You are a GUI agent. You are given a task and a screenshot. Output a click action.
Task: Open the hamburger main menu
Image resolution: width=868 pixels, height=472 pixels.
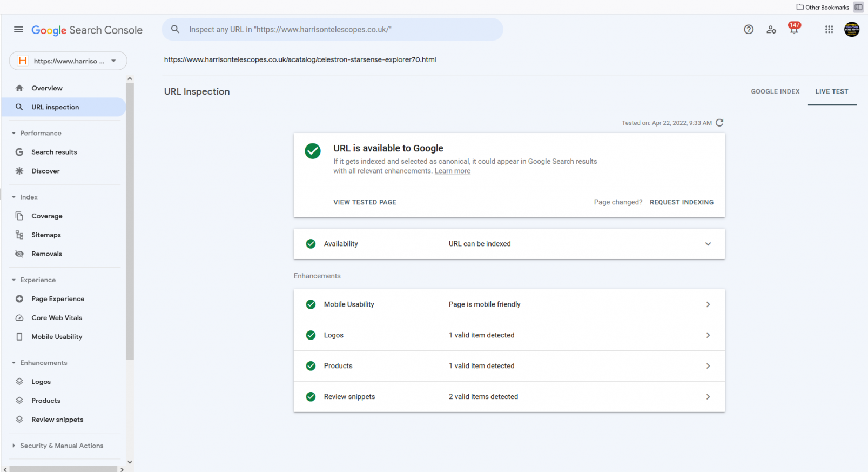coord(18,30)
